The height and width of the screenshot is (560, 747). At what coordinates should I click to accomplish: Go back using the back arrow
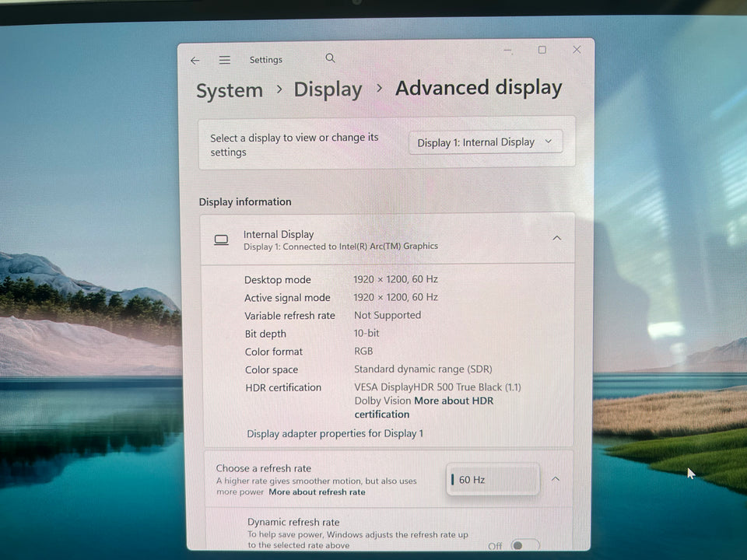(195, 61)
